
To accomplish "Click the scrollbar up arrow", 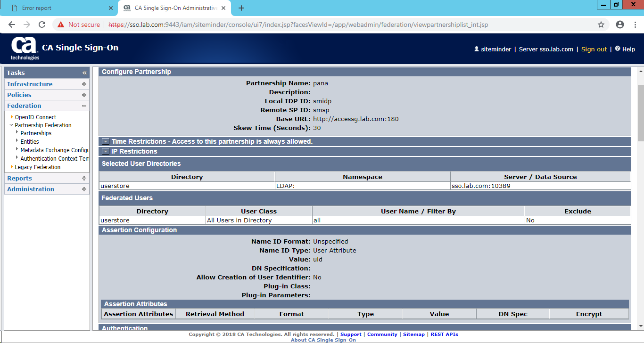I will click(640, 70).
